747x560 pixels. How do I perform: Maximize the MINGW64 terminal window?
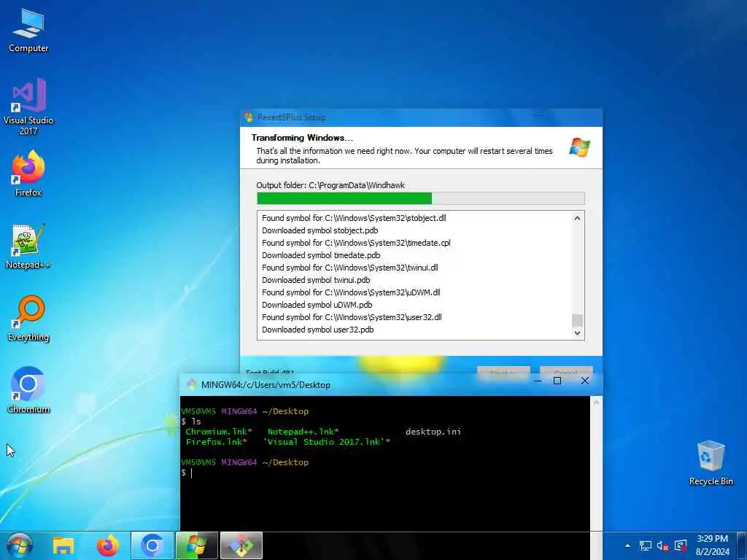(x=557, y=381)
